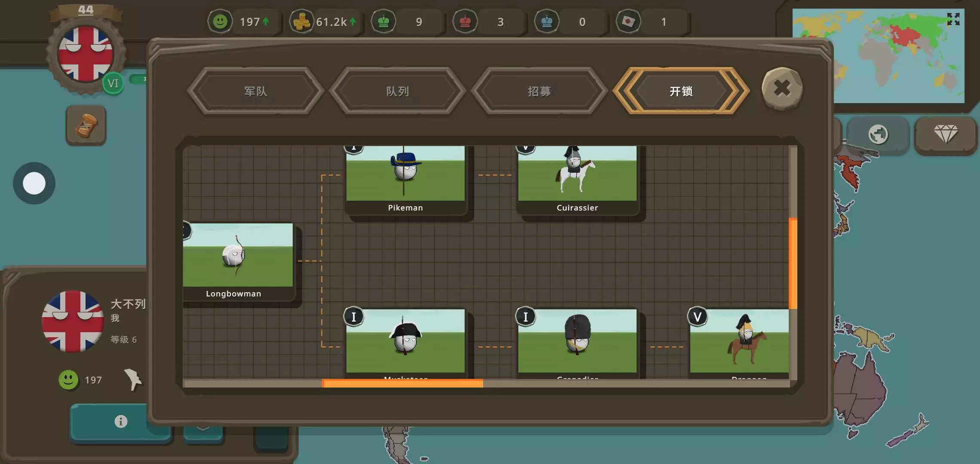Click the horizontal orange scrollbar thumb

[x=402, y=383]
